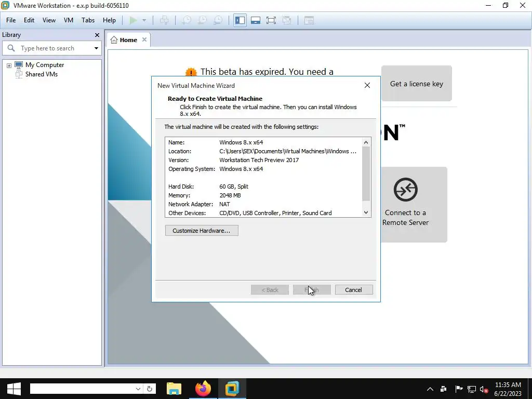Open the Edit menu
Image resolution: width=532 pixels, height=399 pixels.
(x=29, y=20)
